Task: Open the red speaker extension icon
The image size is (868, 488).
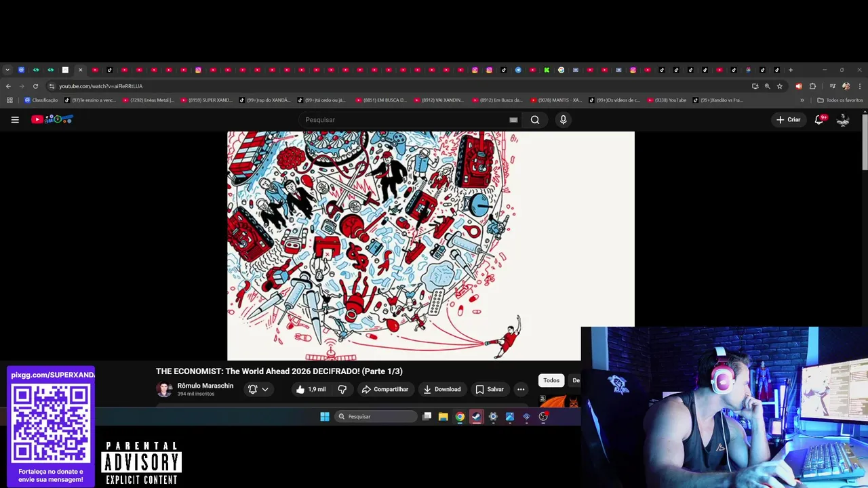Action: point(798,86)
